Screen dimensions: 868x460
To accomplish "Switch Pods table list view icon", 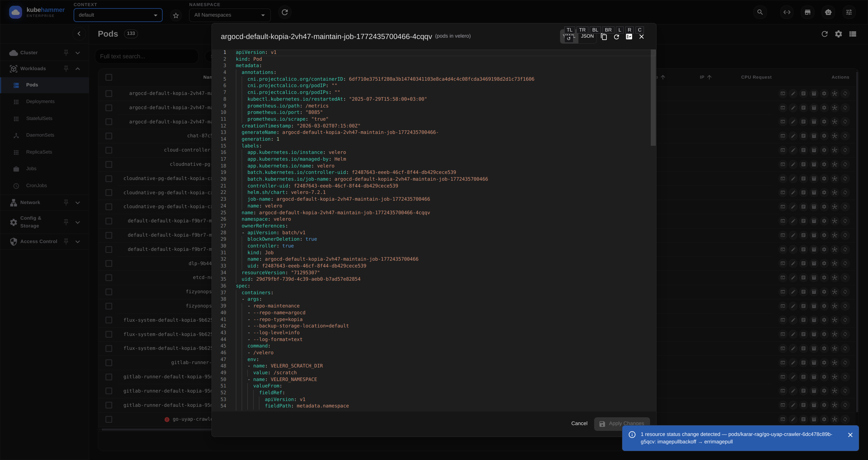I will (x=853, y=34).
